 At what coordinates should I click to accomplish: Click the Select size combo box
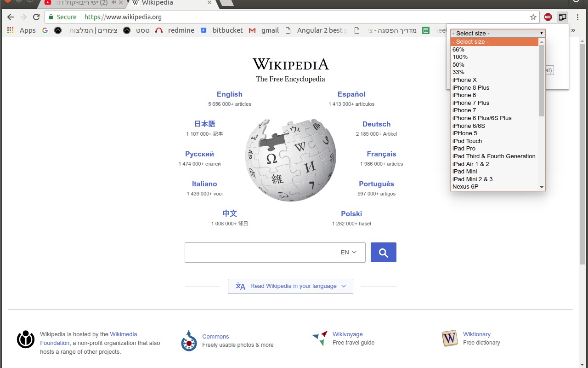coord(498,33)
